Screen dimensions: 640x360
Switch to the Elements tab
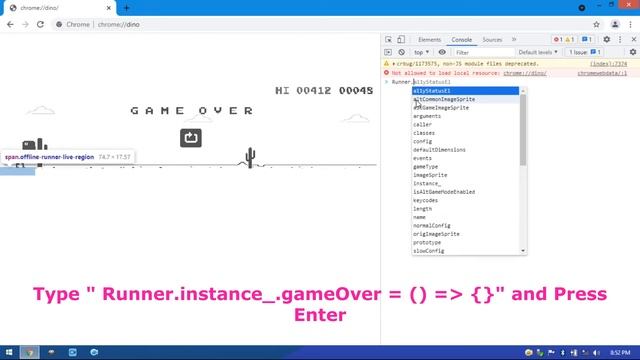tap(429, 40)
